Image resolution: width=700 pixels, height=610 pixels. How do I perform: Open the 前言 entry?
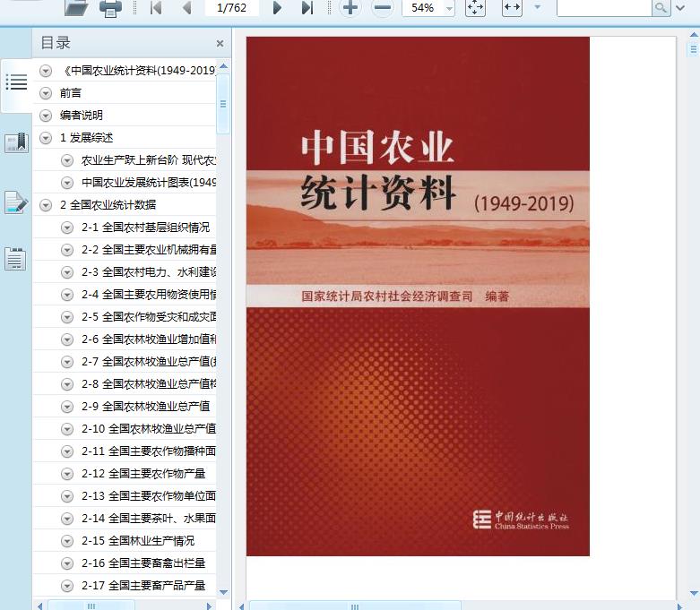click(x=71, y=93)
